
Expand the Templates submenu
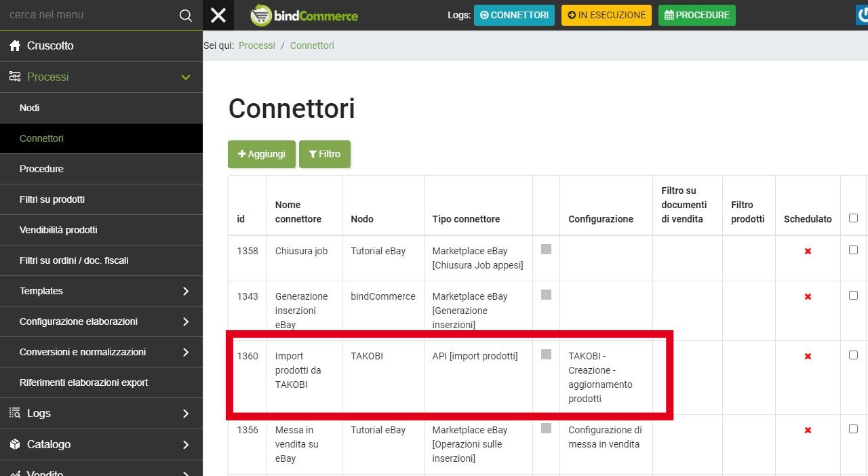(185, 291)
